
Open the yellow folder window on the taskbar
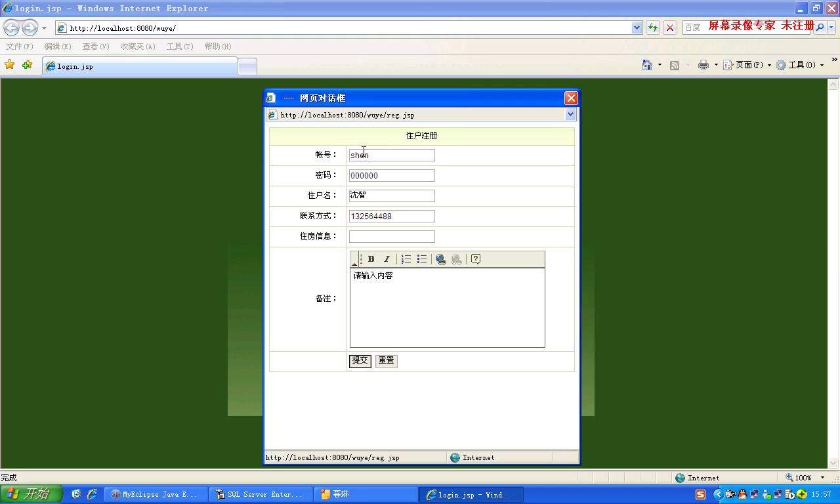[x=366, y=495]
